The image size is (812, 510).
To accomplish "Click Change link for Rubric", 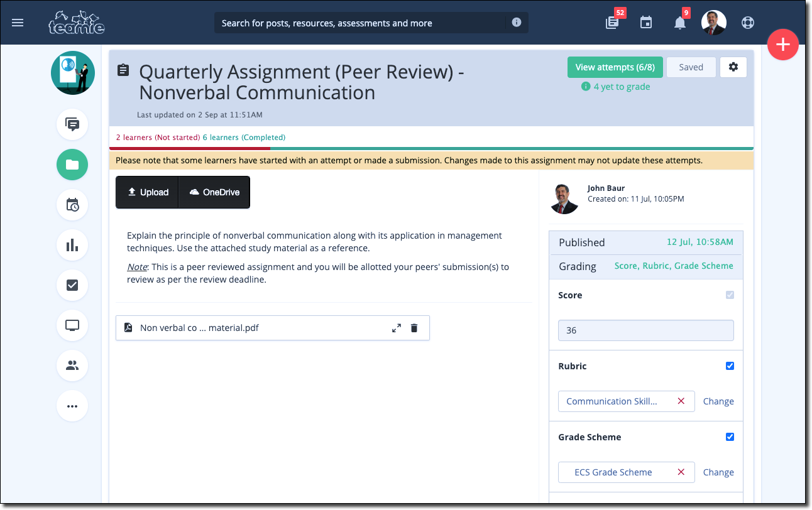I will pos(718,401).
